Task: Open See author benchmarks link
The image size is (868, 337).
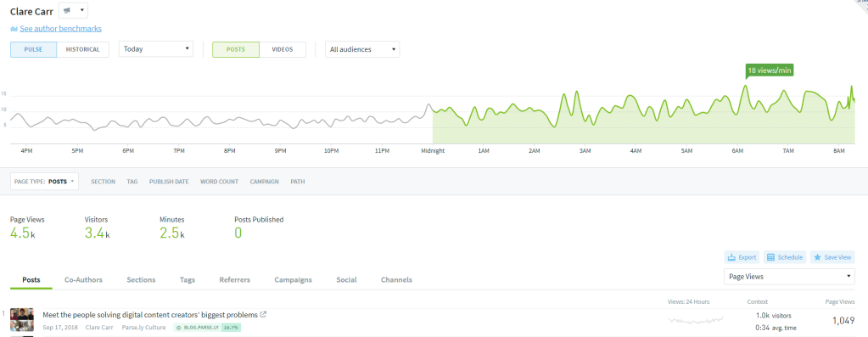Action: [x=61, y=29]
